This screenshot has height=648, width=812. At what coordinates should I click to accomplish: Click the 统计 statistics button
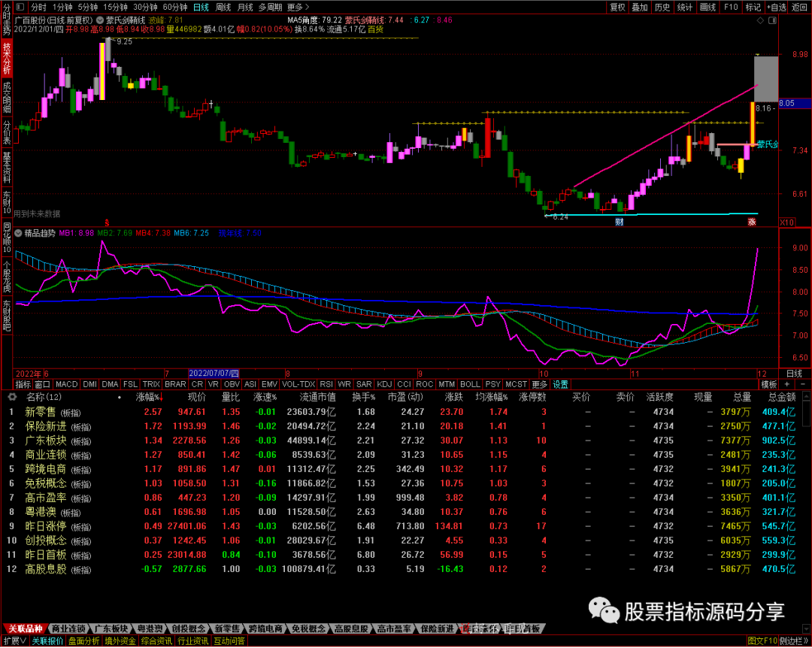click(x=685, y=8)
